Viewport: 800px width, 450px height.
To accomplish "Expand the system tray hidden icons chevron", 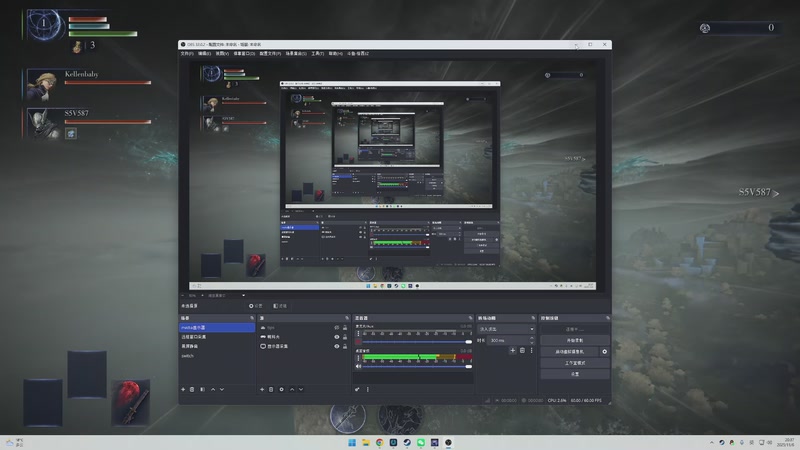I will point(712,442).
